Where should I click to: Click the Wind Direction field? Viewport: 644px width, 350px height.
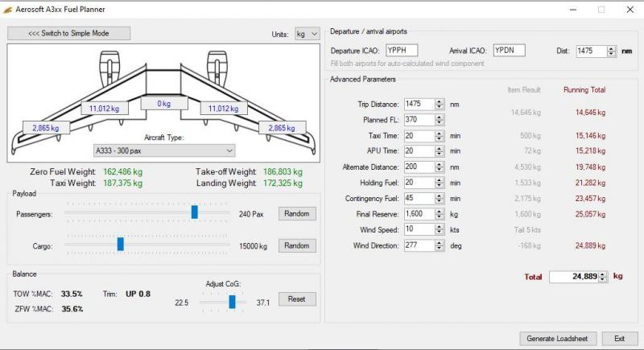tap(419, 245)
